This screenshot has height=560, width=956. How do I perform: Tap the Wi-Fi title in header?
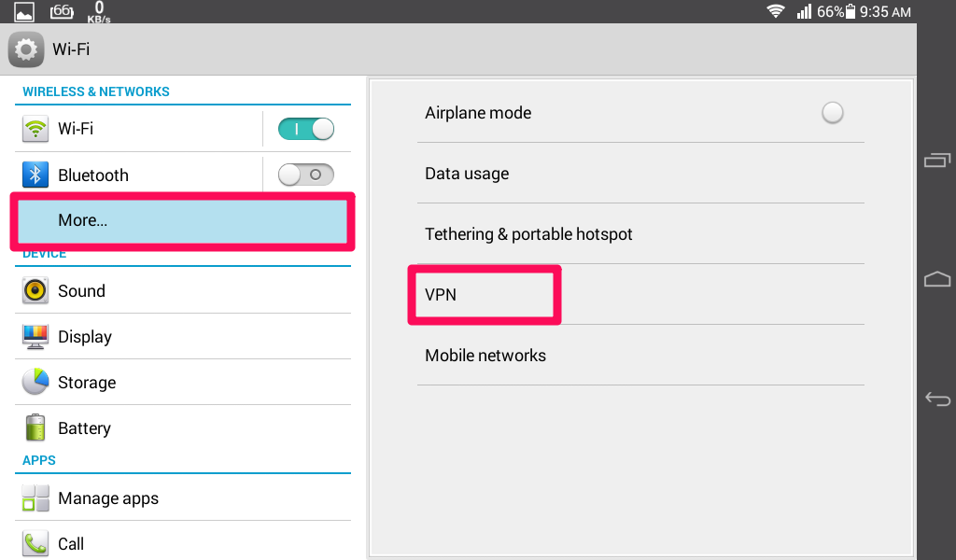(71, 49)
